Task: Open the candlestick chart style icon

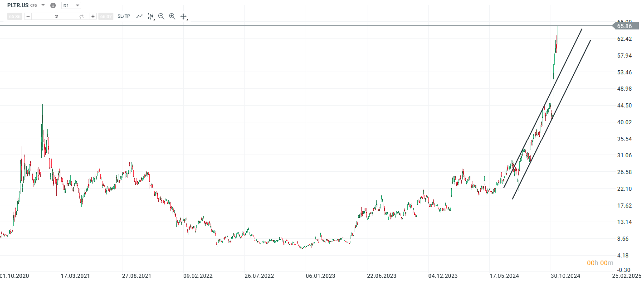Action: click(x=150, y=16)
